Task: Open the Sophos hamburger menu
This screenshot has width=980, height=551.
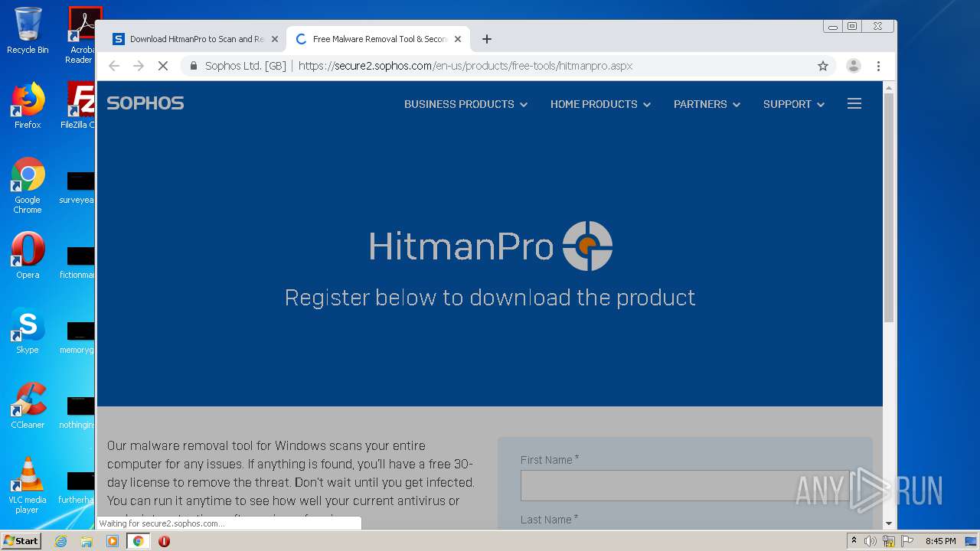Action: 854,103
